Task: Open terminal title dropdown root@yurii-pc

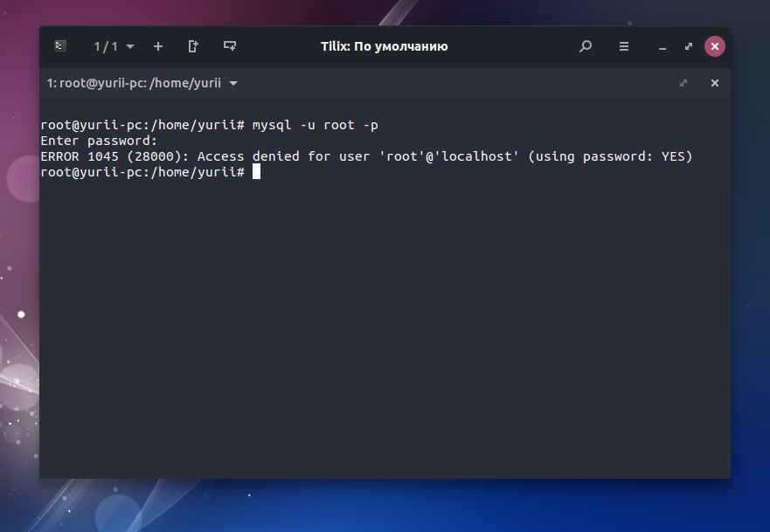Action: 142,84
